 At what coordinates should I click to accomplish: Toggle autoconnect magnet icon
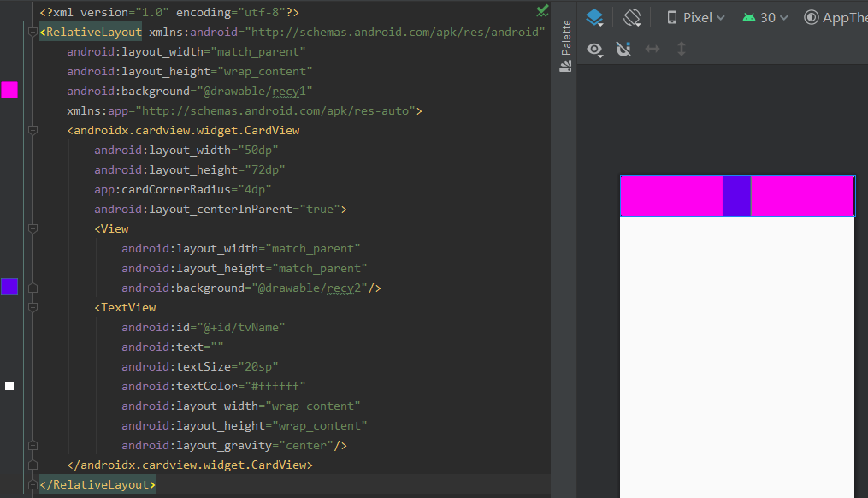click(x=624, y=50)
